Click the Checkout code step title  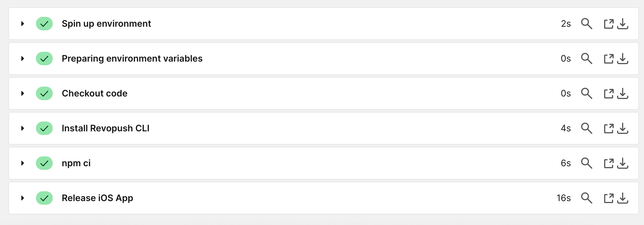[95, 93]
